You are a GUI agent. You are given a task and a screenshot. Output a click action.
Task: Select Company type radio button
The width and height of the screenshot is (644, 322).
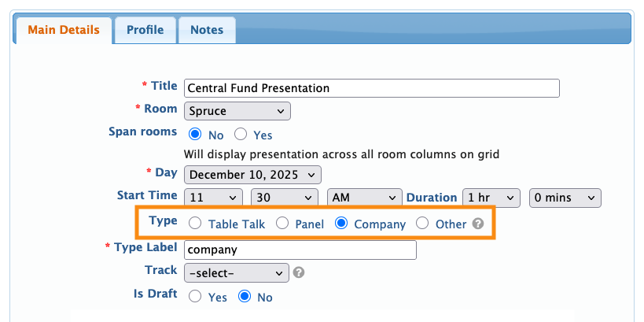pyautogui.click(x=341, y=224)
